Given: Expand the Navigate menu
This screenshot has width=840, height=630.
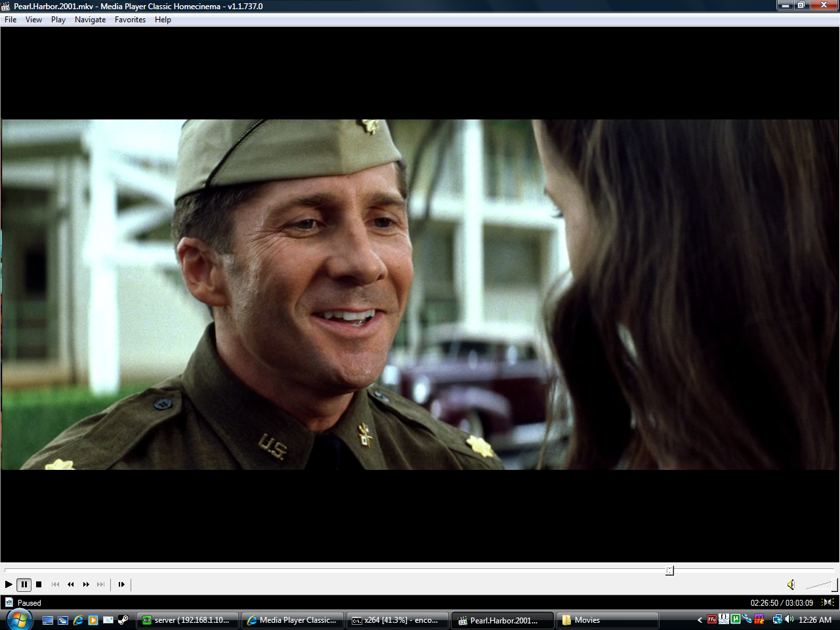Looking at the screenshot, I should tap(90, 20).
